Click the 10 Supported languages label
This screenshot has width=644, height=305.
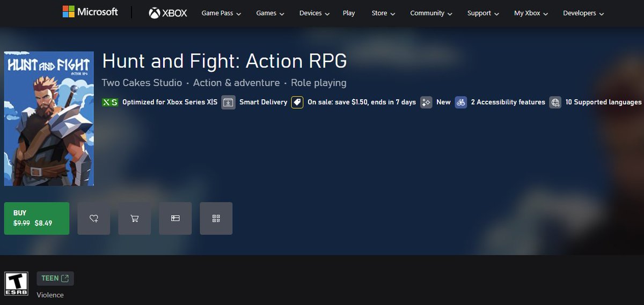[603, 102]
